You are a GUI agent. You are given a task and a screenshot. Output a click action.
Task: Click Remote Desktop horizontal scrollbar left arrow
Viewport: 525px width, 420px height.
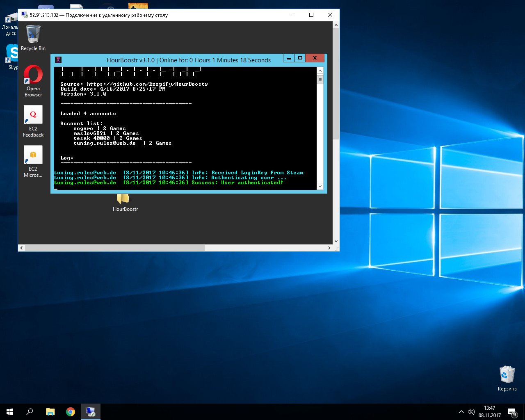point(22,248)
